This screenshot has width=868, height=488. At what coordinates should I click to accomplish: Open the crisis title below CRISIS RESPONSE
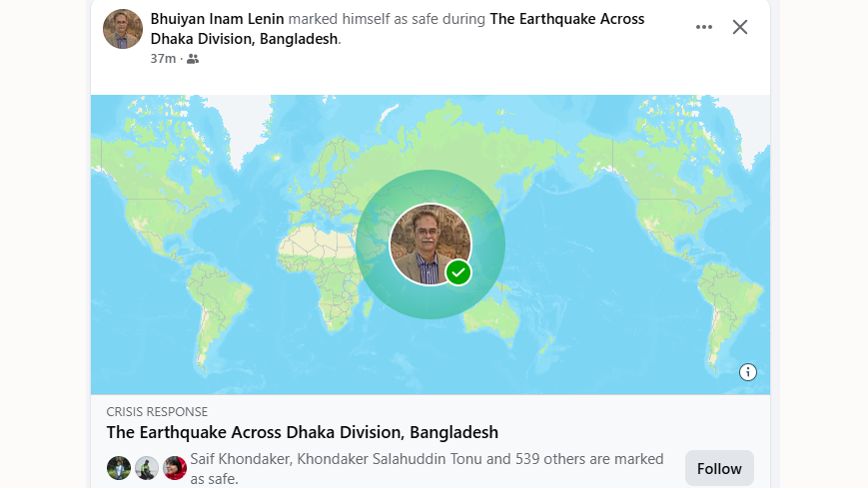coord(302,432)
